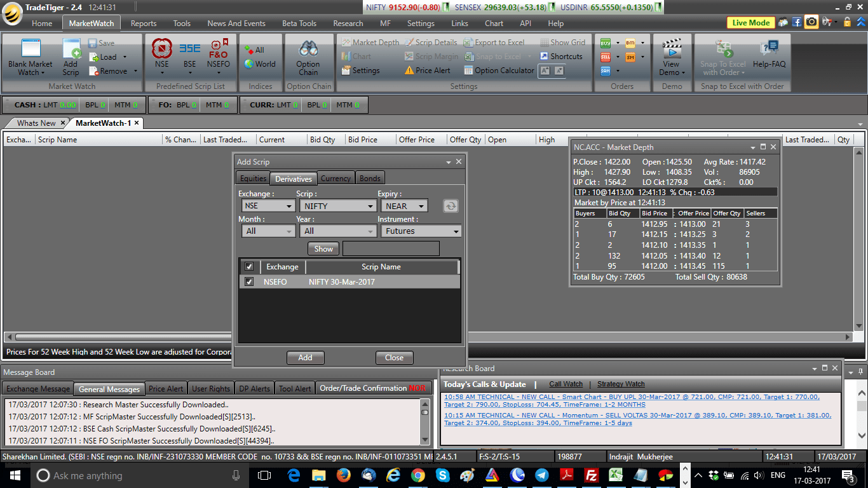Open the Expiry NEAR dropdown
This screenshot has height=488, width=868.
405,206
